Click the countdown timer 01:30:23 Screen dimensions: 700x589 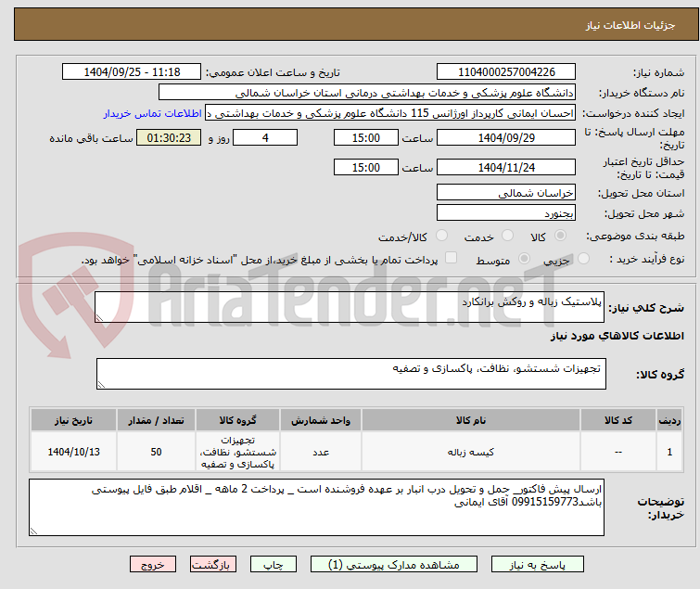pyautogui.click(x=169, y=137)
